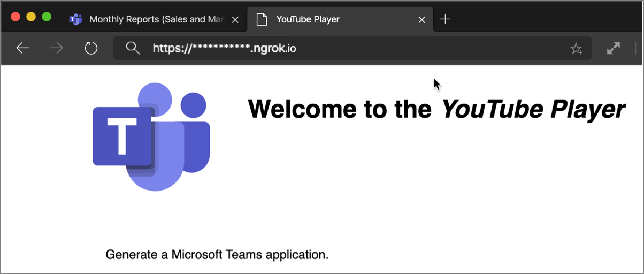Click the red close window button
The height and width of the screenshot is (274, 644).
coord(16,17)
